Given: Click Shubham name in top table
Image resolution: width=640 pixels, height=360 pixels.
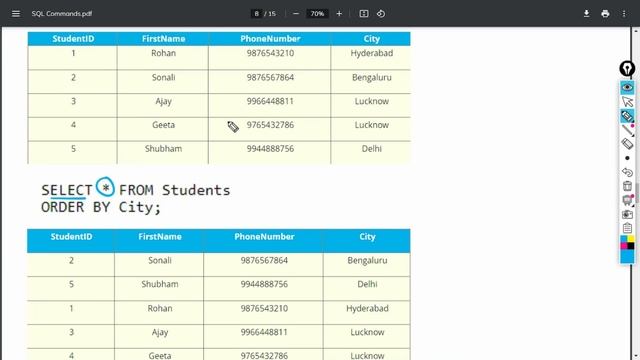Looking at the screenshot, I should pyautogui.click(x=163, y=149).
